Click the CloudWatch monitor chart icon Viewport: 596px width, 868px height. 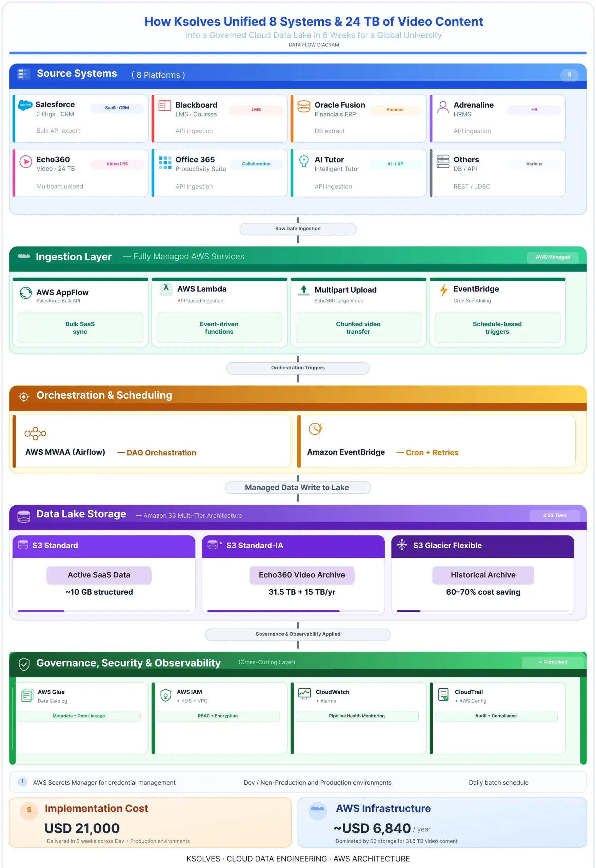[305, 694]
